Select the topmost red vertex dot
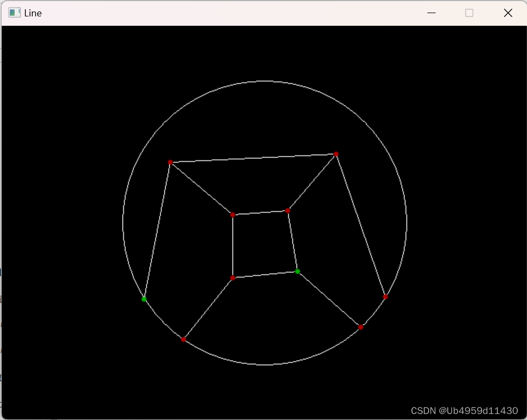Screen dimensions: 527x420 (335, 154)
